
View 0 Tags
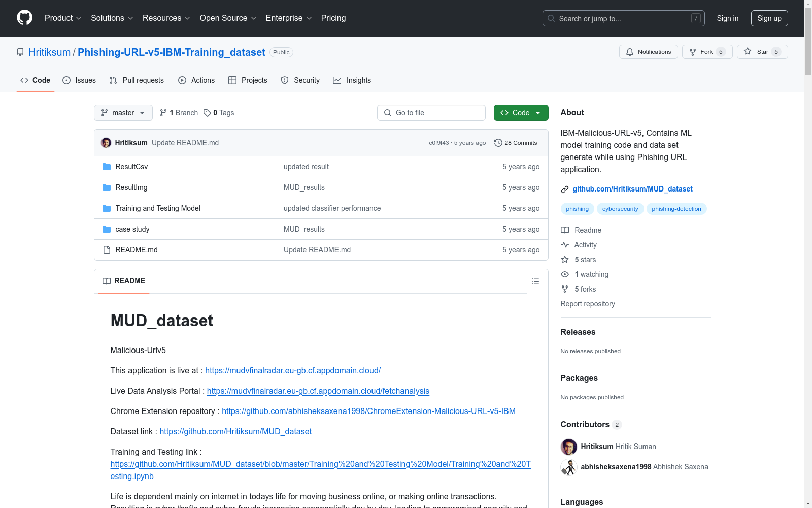(219, 113)
